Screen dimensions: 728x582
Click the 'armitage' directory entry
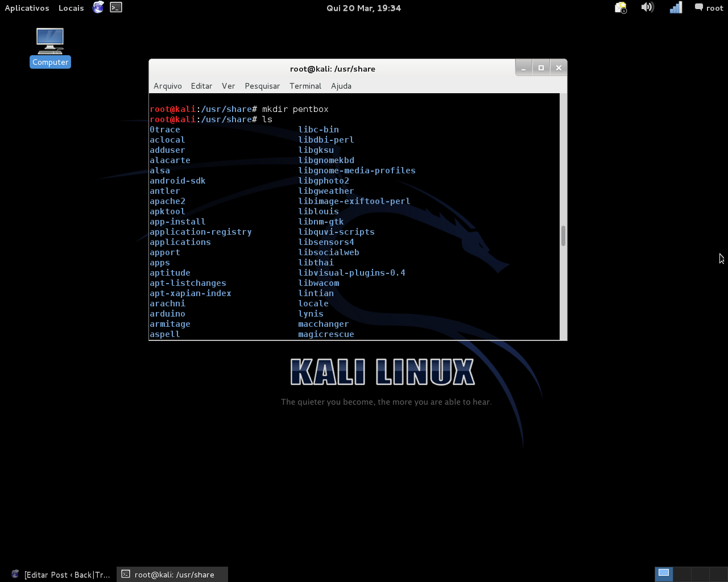[170, 324]
